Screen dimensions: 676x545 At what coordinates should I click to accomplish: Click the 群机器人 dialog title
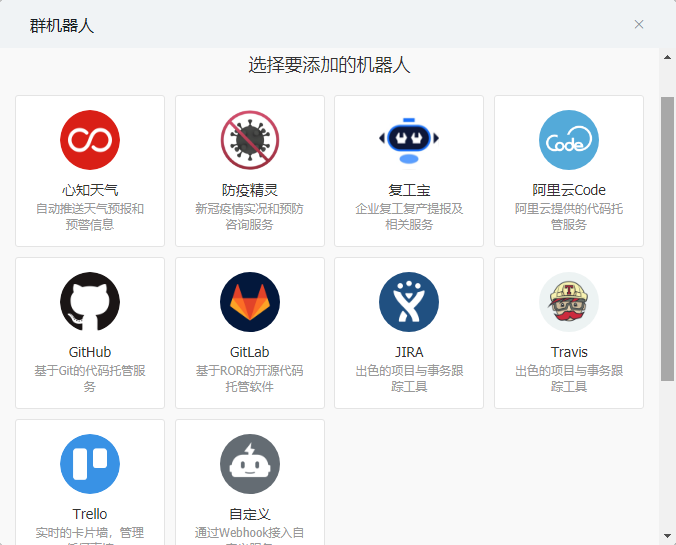pyautogui.click(x=62, y=25)
